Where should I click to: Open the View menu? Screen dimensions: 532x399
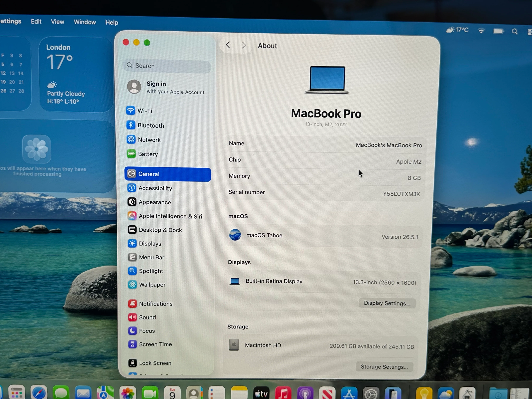(58, 22)
